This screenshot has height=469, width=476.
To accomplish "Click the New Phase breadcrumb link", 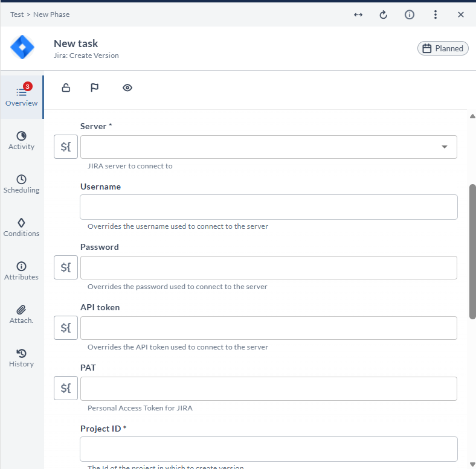I will [x=51, y=14].
